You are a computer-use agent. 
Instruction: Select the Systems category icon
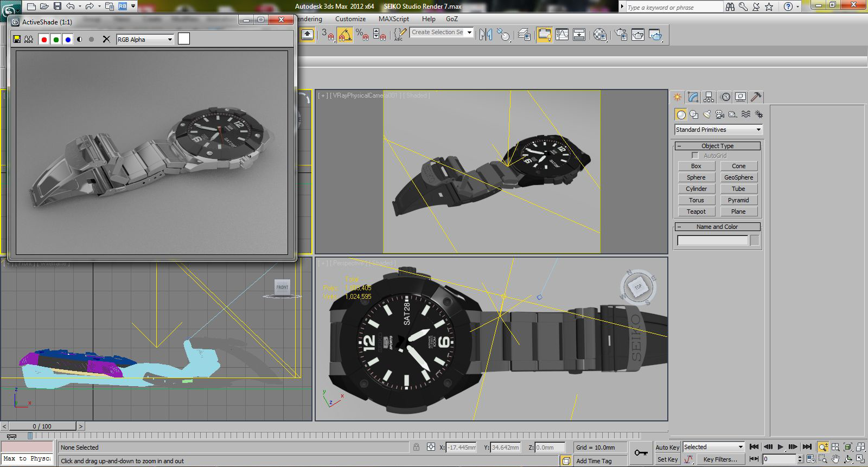[x=759, y=114]
